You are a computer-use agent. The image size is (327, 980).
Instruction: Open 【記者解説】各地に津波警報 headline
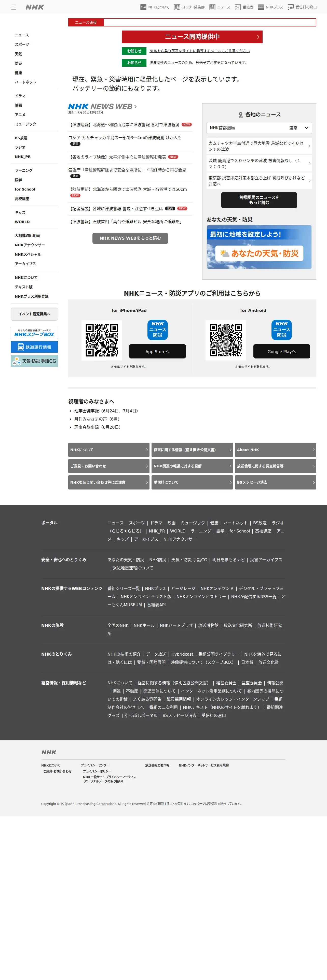(115, 208)
